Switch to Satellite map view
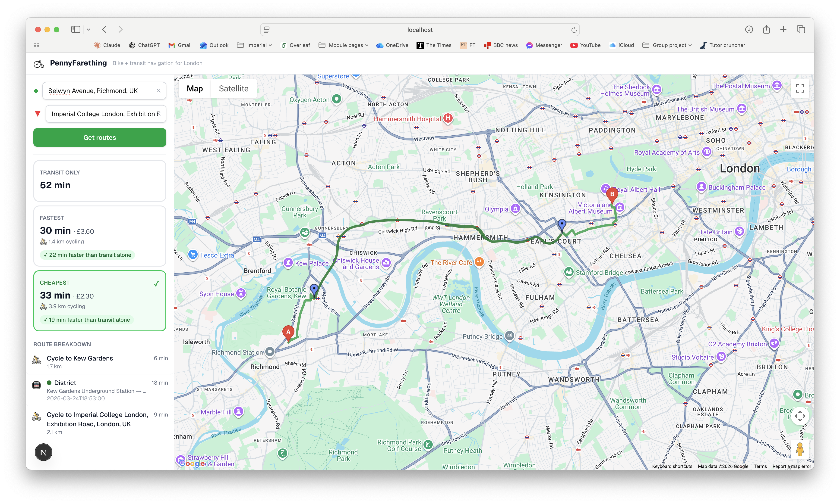This screenshot has height=504, width=840. coord(234,89)
